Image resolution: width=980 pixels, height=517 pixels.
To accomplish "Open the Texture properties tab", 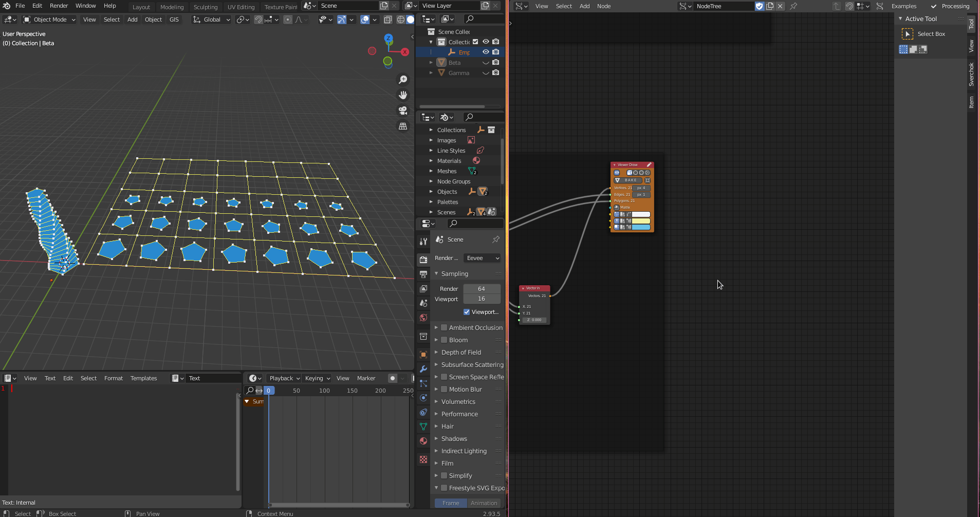I will coord(423,459).
